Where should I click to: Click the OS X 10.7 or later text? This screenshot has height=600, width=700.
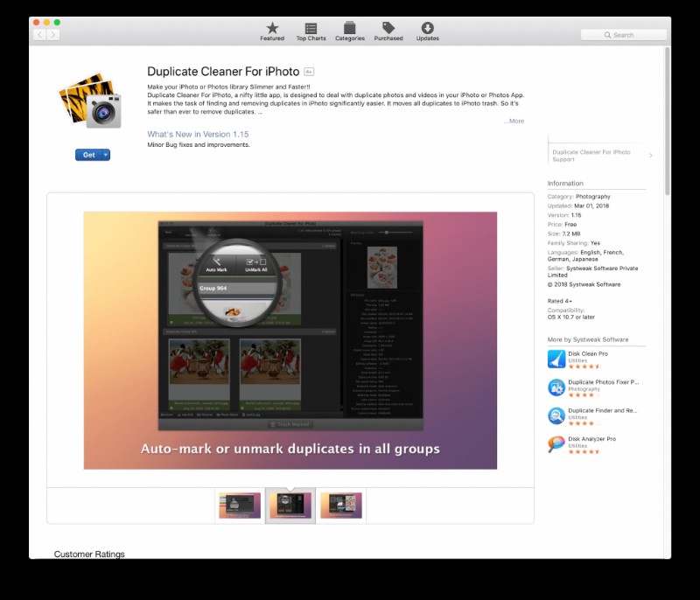tap(571, 317)
